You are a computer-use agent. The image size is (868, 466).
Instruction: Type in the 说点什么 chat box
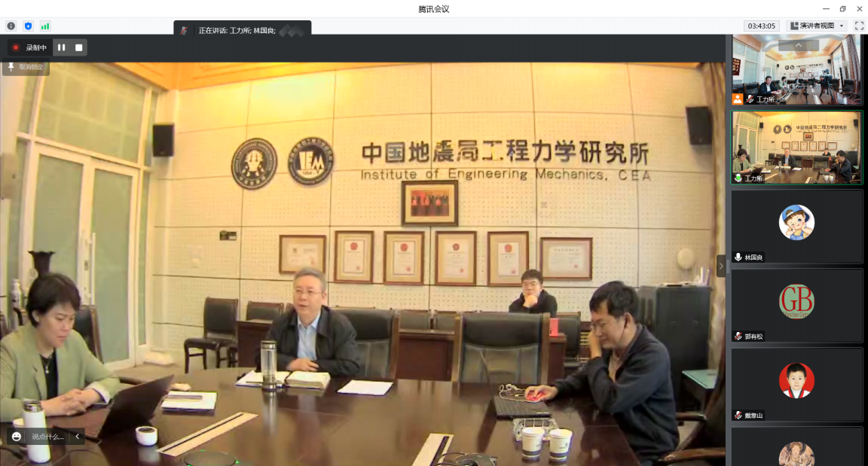click(48, 437)
